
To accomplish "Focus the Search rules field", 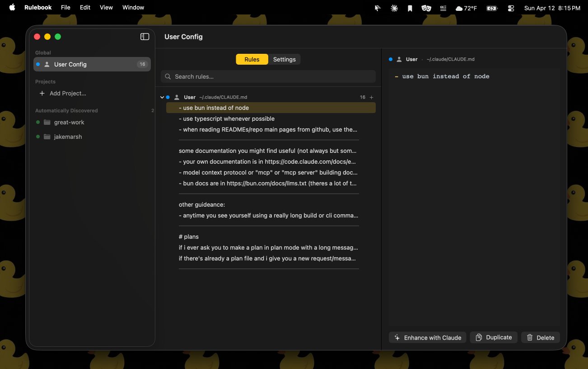I will [268, 76].
